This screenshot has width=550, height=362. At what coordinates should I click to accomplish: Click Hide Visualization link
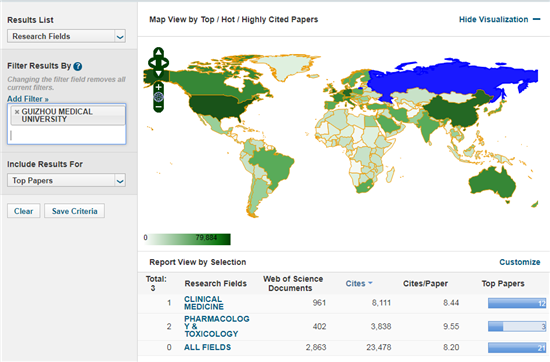[x=494, y=19]
